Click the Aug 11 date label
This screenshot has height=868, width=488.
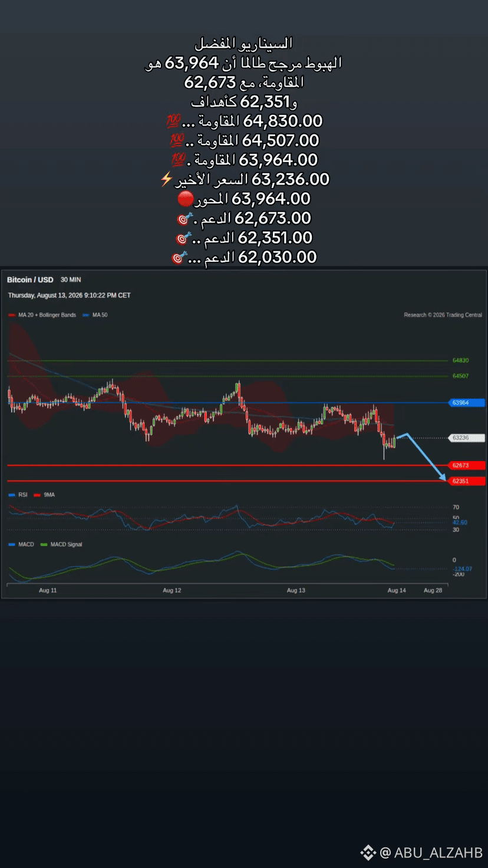(x=48, y=590)
